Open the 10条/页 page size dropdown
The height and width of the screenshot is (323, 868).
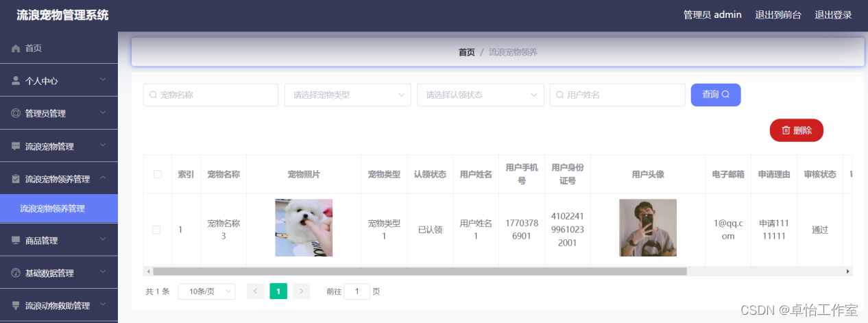click(206, 291)
